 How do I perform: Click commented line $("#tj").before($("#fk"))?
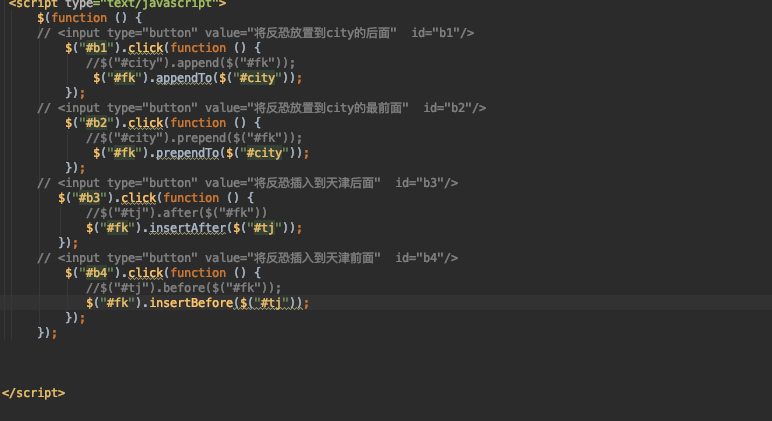coord(184,288)
